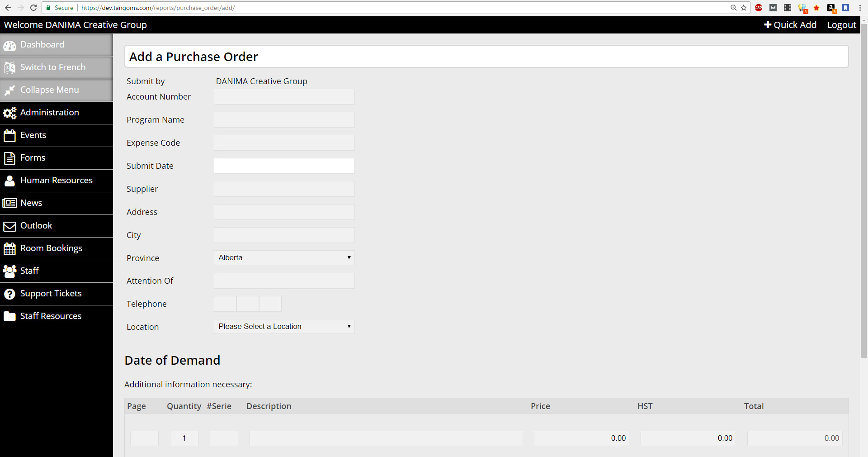Click Collapse Menu text in the sidebar
This screenshot has width=868, height=457.
[50, 90]
